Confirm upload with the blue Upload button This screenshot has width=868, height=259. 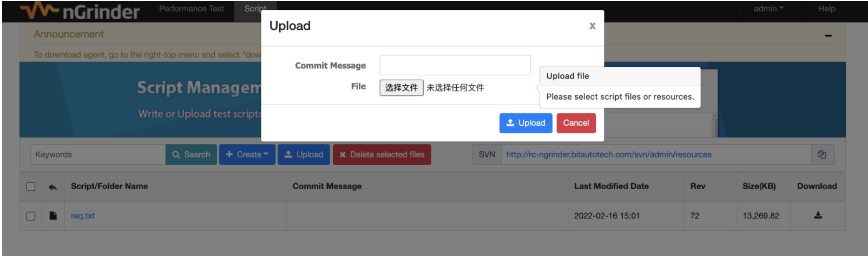coord(525,123)
